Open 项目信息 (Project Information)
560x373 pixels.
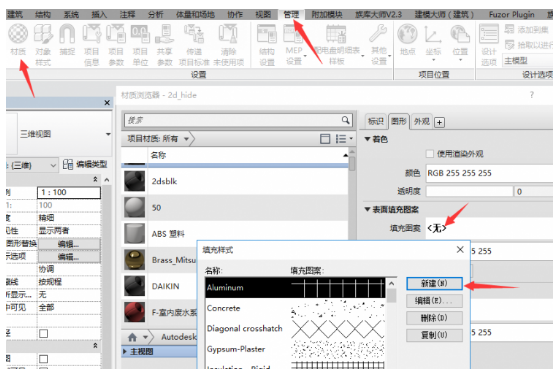click(91, 44)
